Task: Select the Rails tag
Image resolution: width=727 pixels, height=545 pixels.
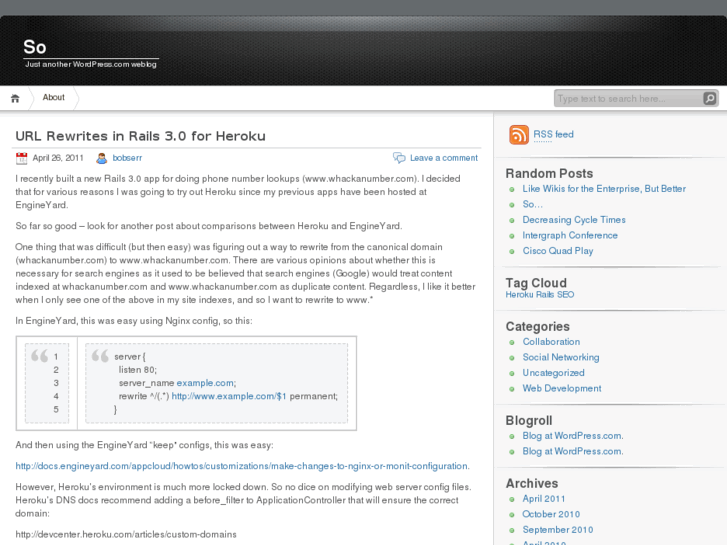Action: tap(545, 295)
